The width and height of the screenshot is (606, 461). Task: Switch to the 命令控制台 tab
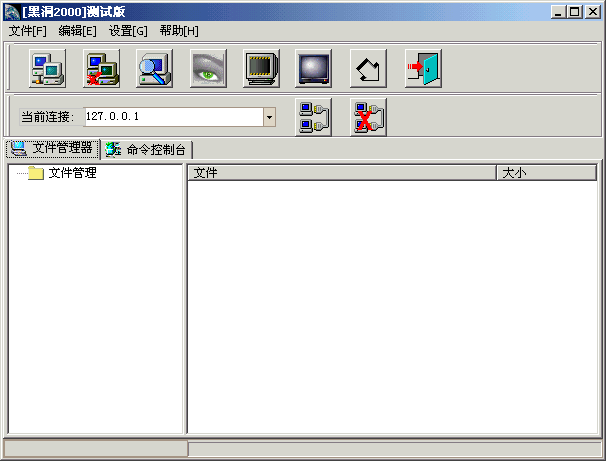tap(148, 149)
